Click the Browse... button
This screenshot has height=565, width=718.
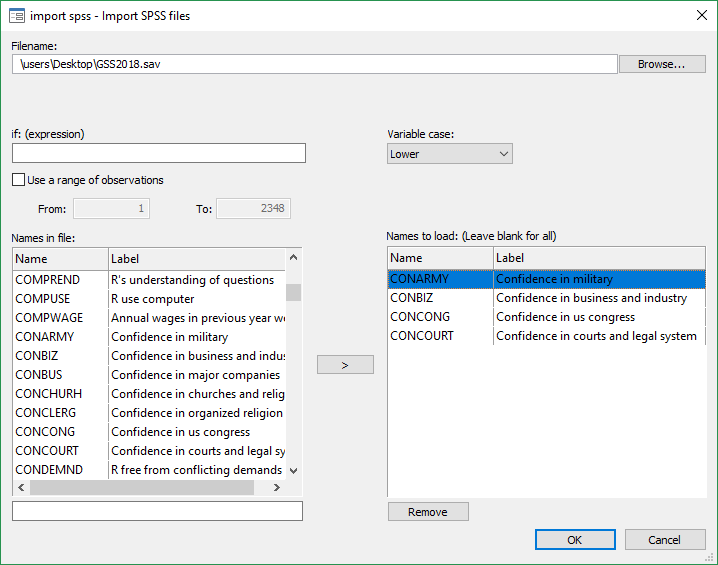(662, 64)
